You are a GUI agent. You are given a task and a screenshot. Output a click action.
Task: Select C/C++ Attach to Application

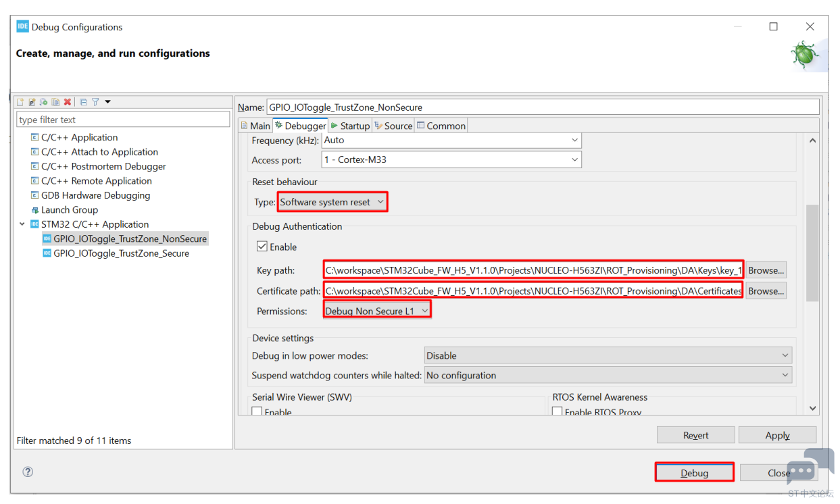[x=94, y=152]
